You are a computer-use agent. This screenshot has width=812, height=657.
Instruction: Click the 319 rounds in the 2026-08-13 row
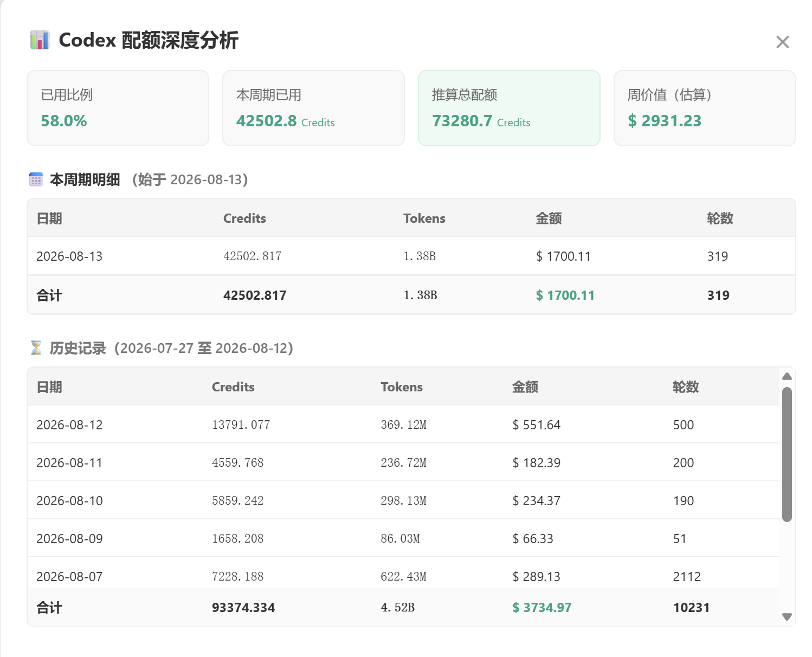(x=718, y=256)
